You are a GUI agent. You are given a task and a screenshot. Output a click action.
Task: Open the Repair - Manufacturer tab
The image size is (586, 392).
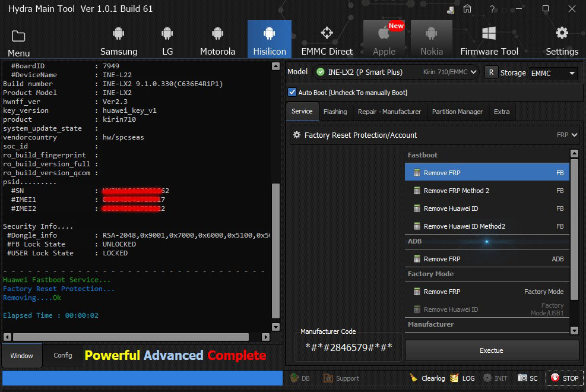[389, 112]
